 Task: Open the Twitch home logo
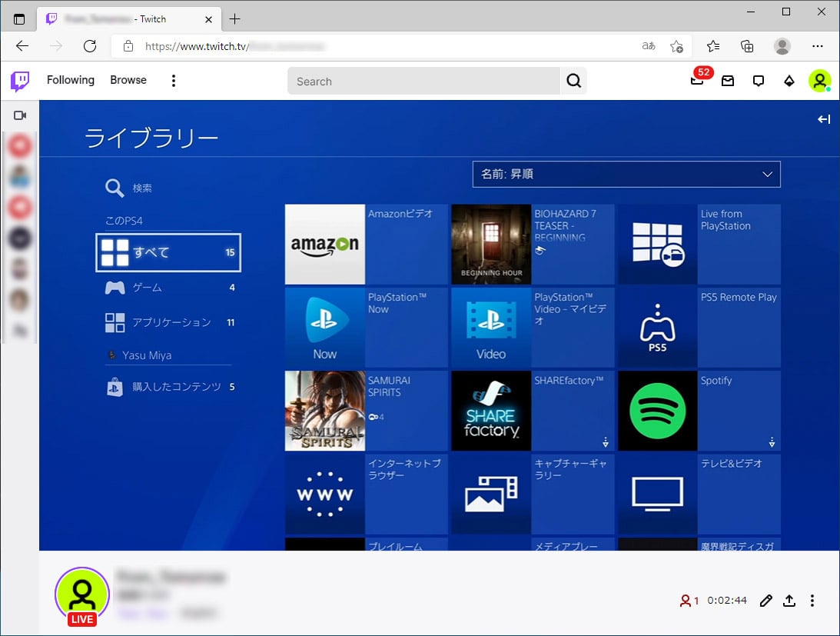(20, 81)
